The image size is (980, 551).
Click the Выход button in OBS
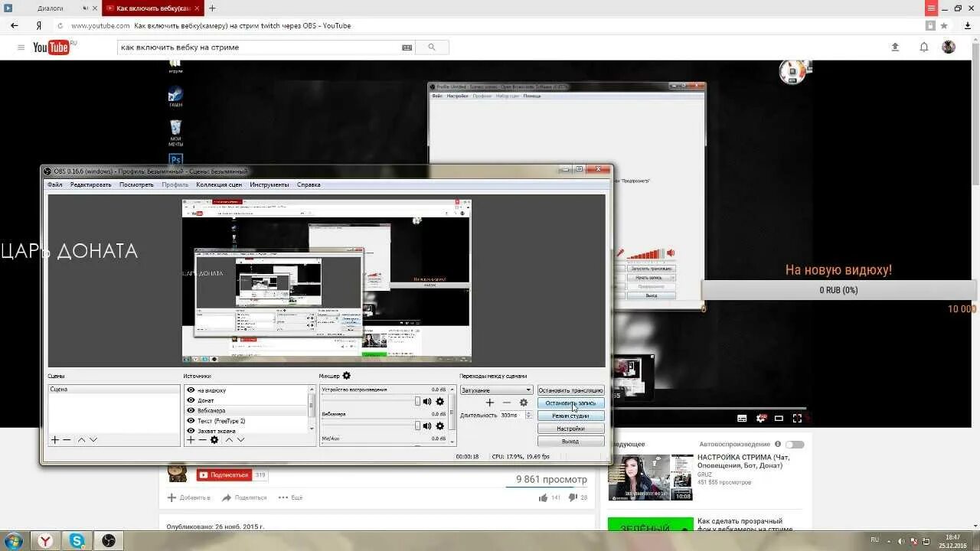(x=570, y=442)
